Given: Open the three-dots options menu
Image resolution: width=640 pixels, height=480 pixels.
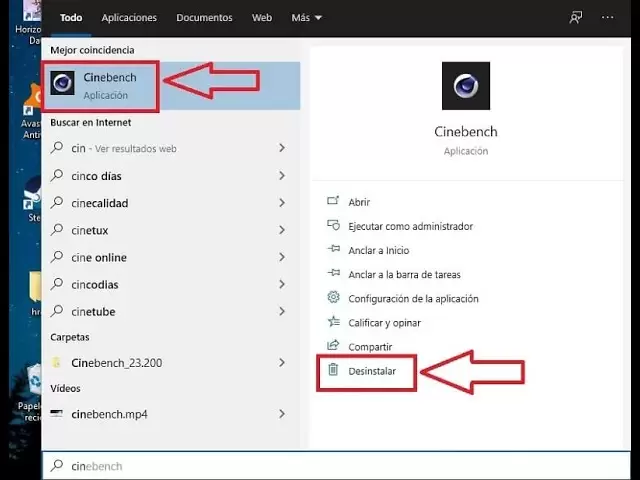Looking at the screenshot, I should coord(607,18).
